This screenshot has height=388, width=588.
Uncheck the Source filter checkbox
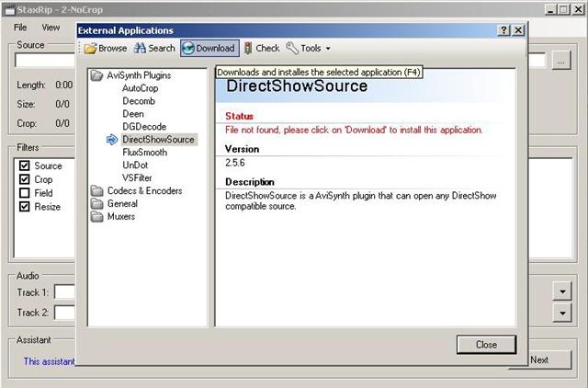[25, 165]
